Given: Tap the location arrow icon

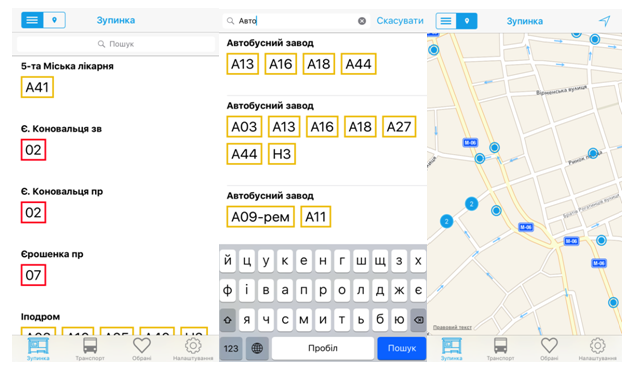Looking at the screenshot, I should tap(605, 21).
